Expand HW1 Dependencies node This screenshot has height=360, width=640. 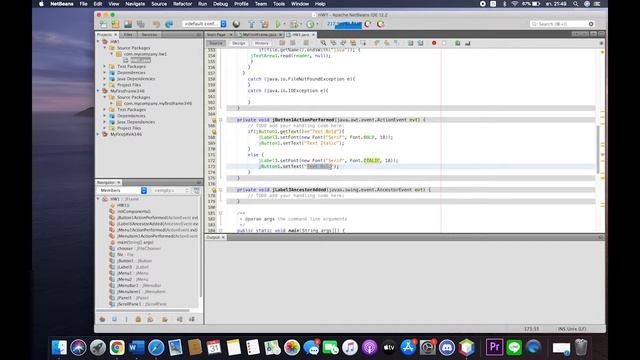click(x=105, y=73)
